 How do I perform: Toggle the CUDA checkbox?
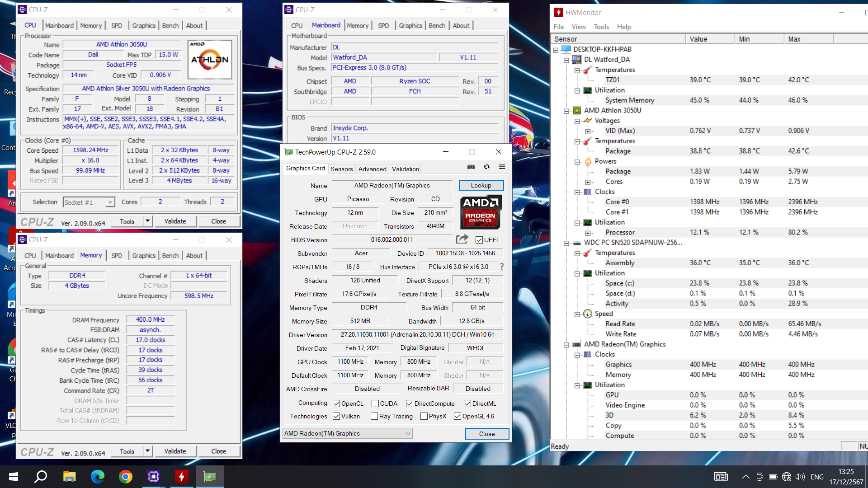tap(375, 404)
